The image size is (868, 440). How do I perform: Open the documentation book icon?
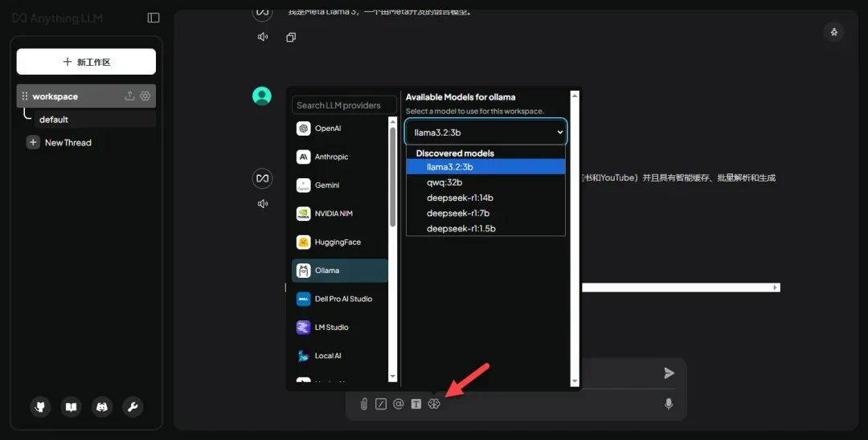[71, 407]
